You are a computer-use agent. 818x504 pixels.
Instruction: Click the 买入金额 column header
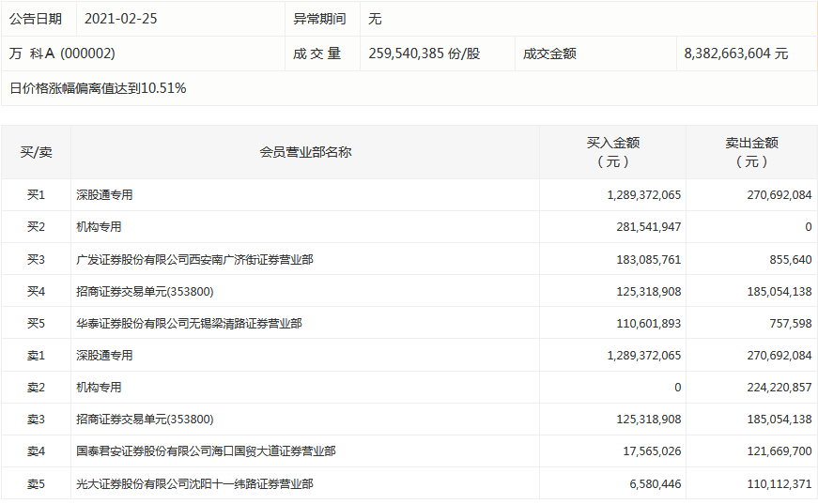[612, 152]
